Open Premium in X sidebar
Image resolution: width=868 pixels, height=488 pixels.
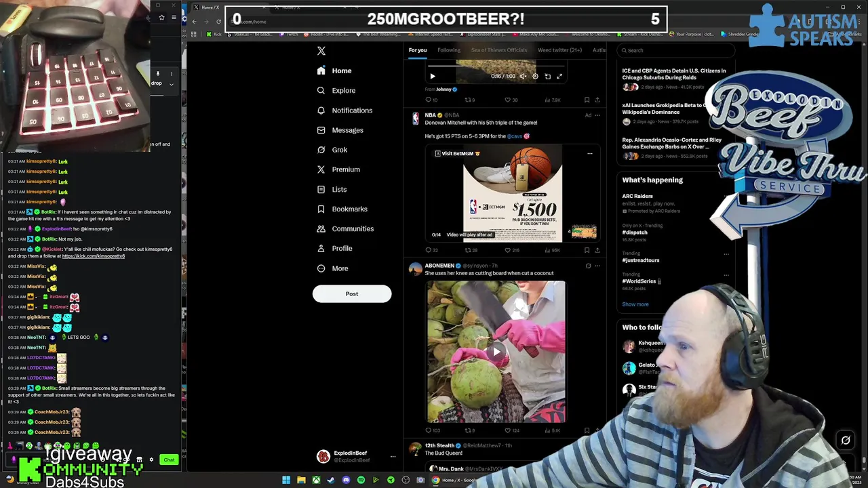click(338, 169)
